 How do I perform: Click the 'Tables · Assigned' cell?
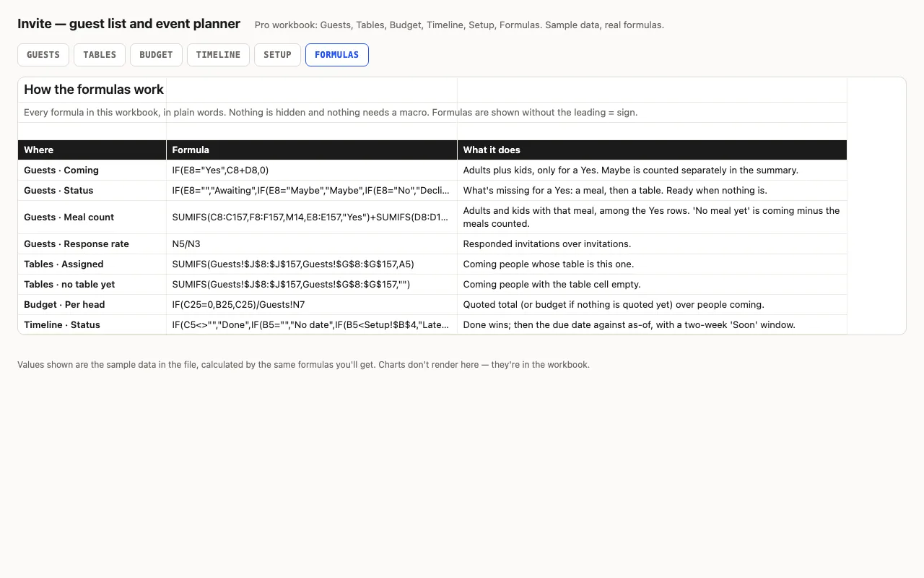point(92,264)
